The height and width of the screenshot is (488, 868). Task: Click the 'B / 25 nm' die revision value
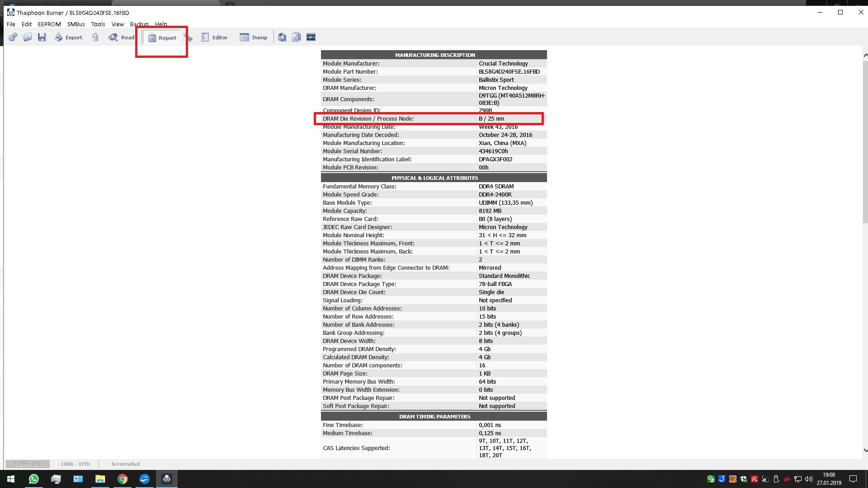pos(491,119)
